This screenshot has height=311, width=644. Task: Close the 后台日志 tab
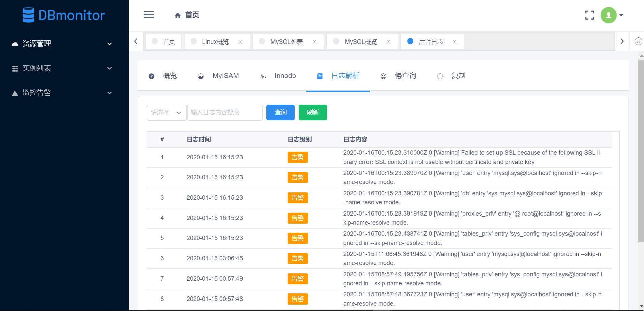pos(454,42)
